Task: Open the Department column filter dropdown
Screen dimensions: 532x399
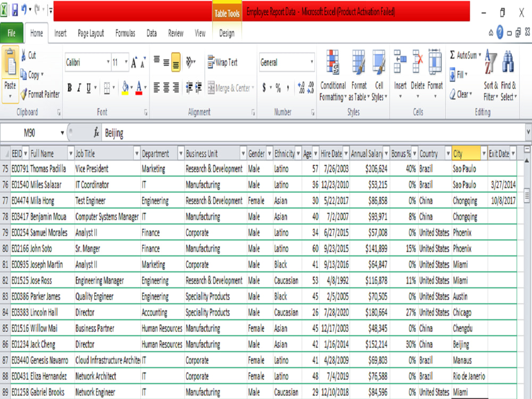Action: pos(180,154)
